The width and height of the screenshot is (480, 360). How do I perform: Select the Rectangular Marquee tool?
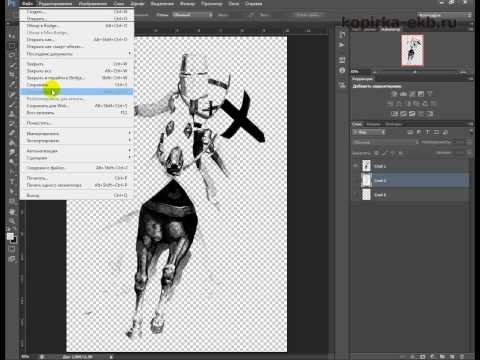point(12,46)
